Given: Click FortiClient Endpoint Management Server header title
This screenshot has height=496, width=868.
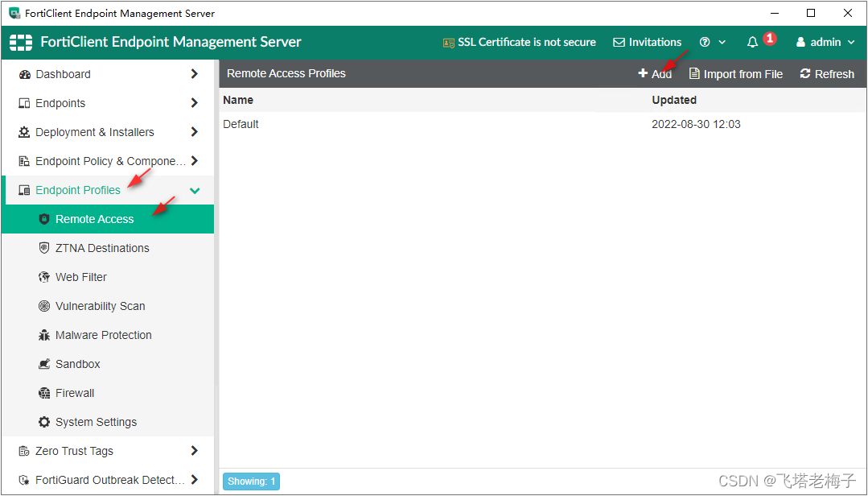Looking at the screenshot, I should pos(171,42).
